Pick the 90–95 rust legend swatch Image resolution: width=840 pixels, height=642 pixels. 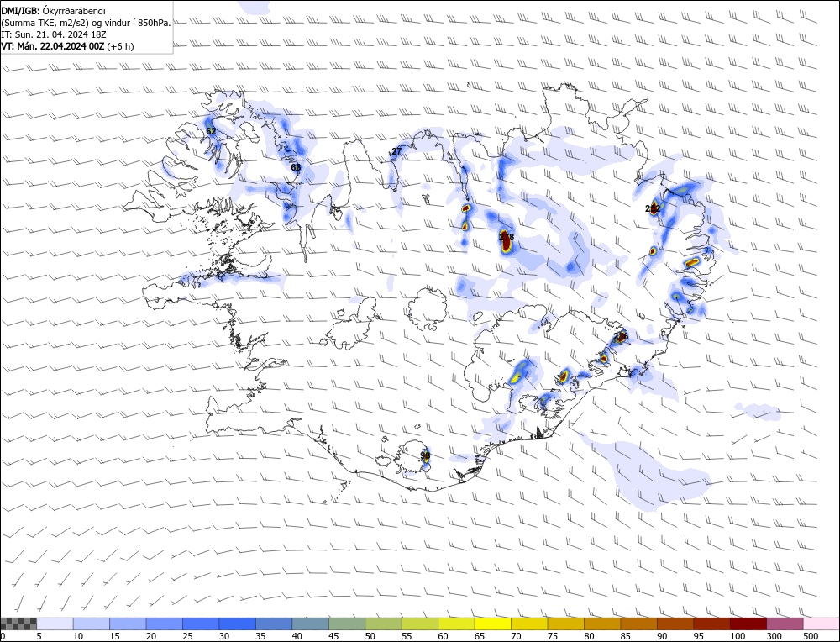point(675,624)
